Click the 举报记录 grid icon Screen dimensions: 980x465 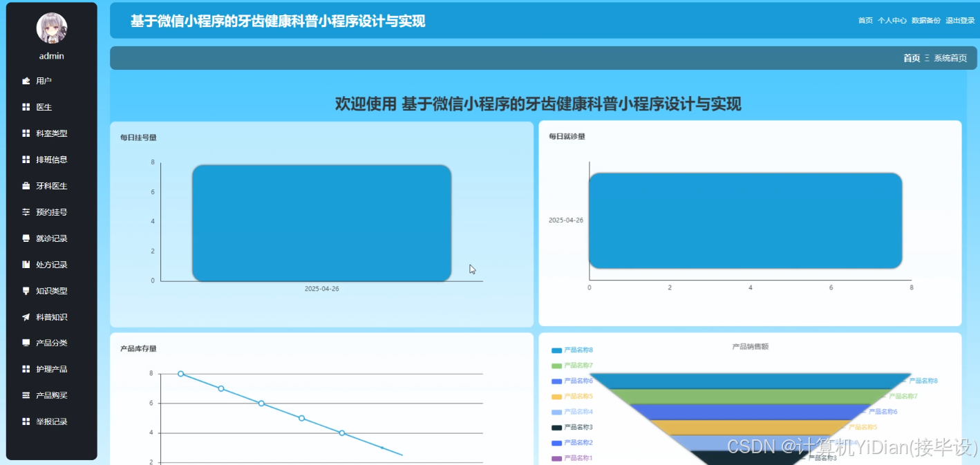tap(26, 421)
